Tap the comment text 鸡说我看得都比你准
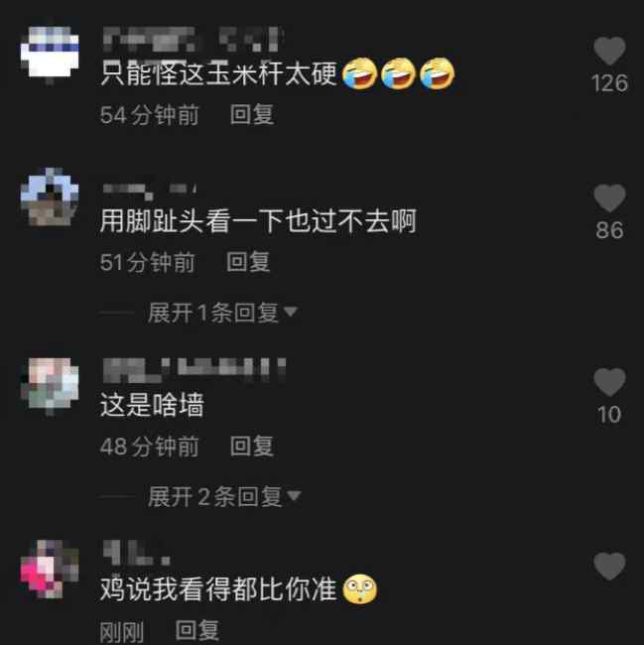644x645 pixels. (218, 589)
